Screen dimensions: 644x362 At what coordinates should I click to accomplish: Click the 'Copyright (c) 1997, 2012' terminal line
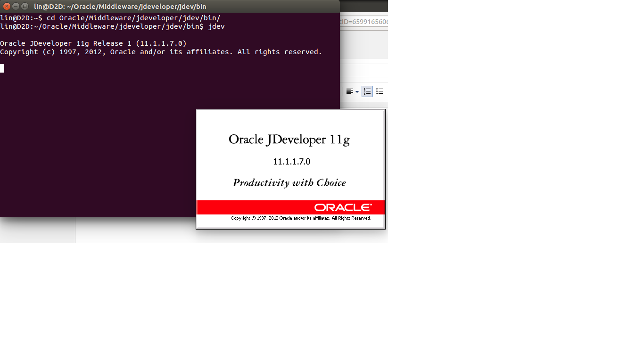pos(161,52)
